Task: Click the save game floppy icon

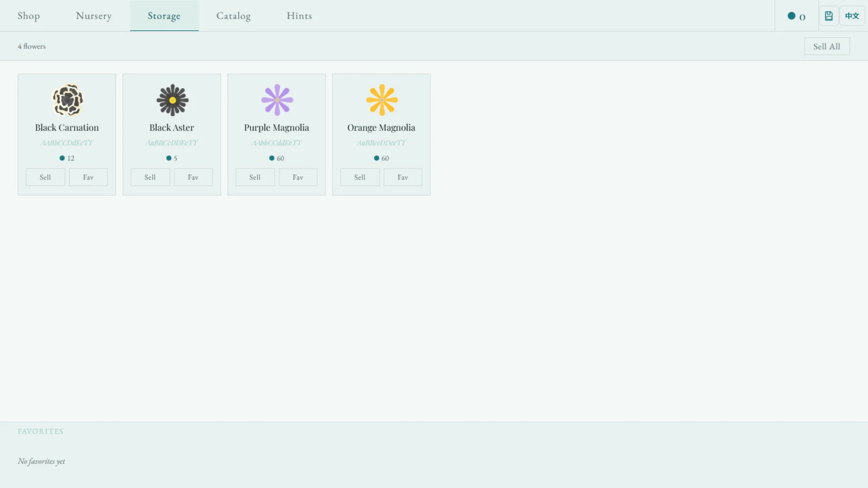Action: pyautogui.click(x=829, y=16)
